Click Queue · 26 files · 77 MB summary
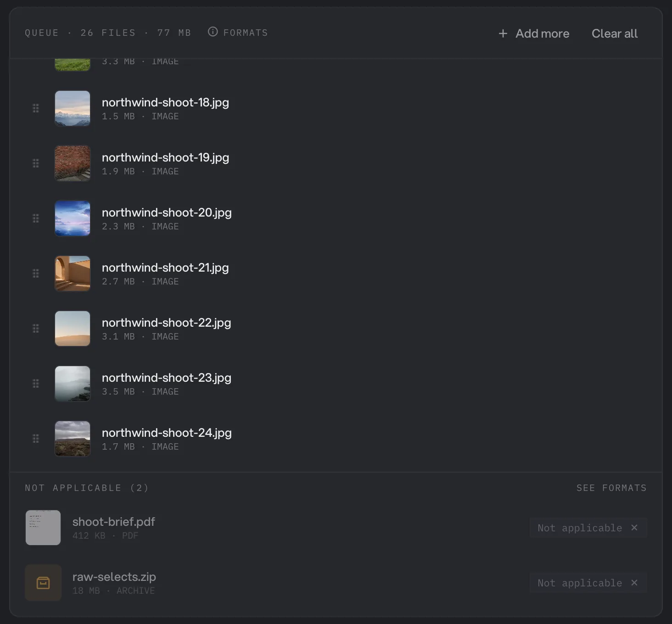This screenshot has height=624, width=672. 108,33
